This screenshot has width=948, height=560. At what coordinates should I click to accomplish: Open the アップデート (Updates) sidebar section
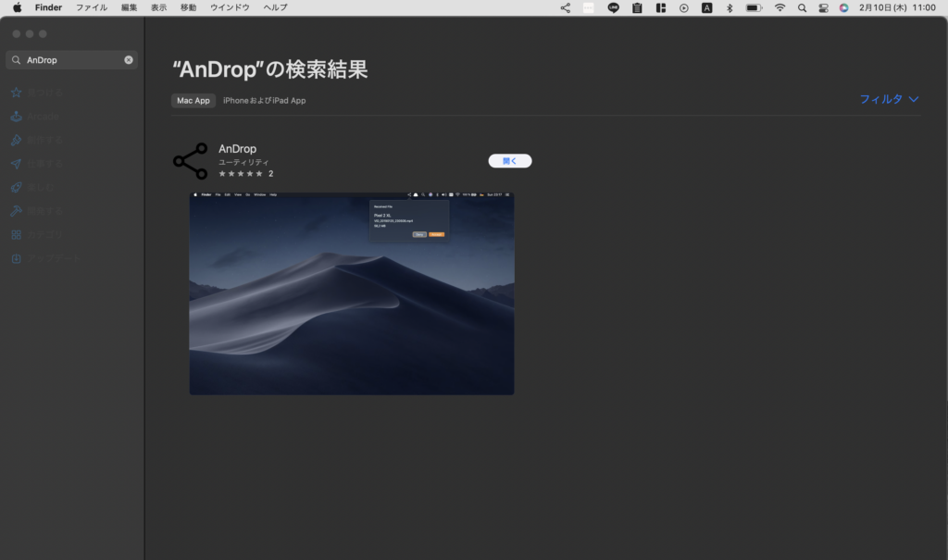click(x=46, y=258)
